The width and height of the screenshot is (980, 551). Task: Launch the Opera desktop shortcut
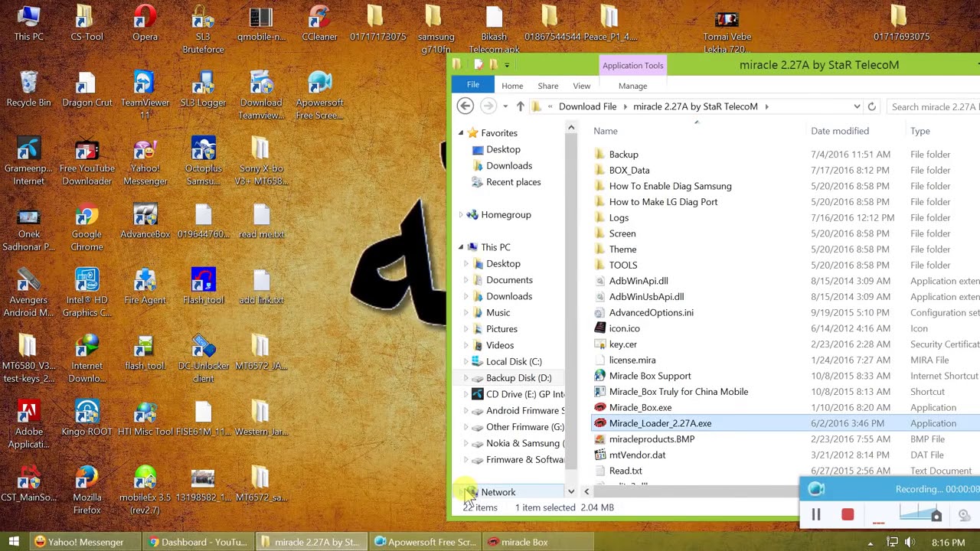[x=145, y=23]
